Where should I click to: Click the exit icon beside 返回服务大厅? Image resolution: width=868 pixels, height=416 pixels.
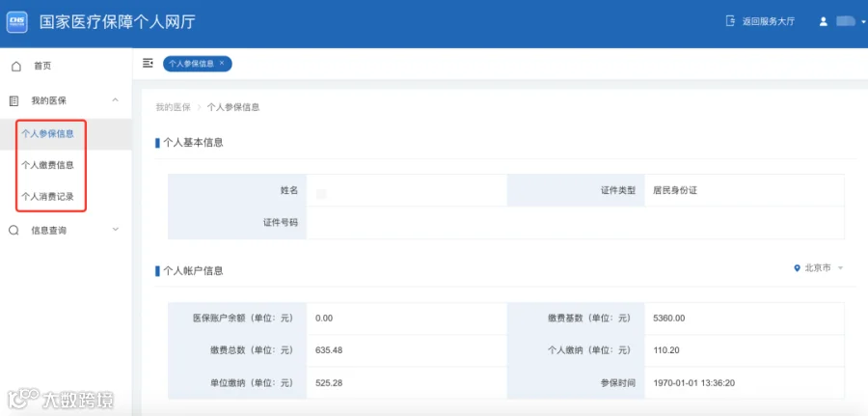[x=730, y=21]
